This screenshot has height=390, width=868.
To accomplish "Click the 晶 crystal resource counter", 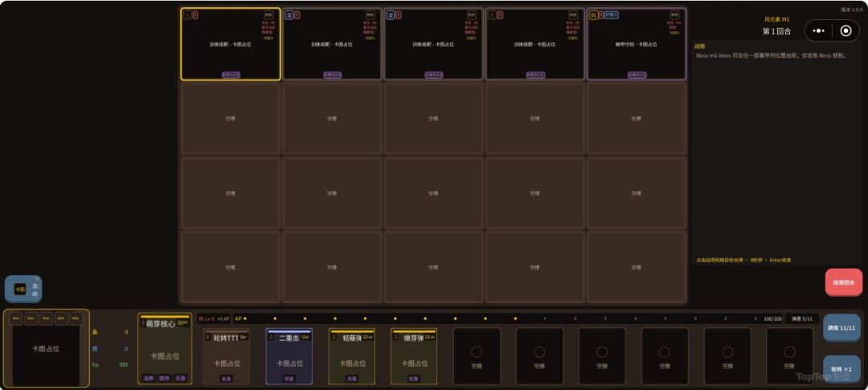I will (110, 332).
